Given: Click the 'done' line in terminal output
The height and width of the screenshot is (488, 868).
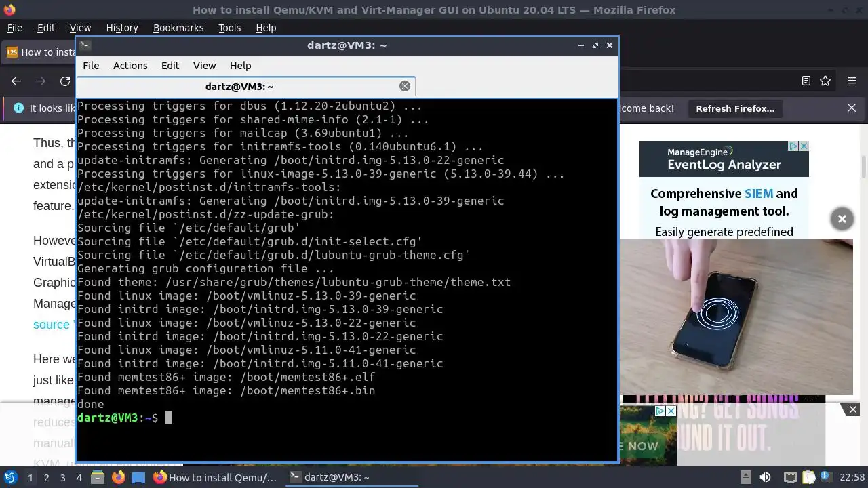Looking at the screenshot, I should [x=91, y=404].
